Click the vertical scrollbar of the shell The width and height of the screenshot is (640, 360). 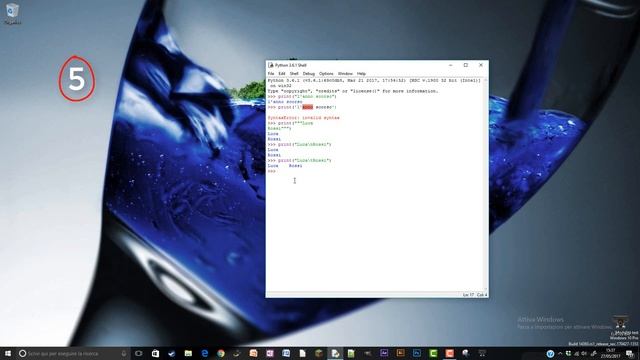pos(486,184)
